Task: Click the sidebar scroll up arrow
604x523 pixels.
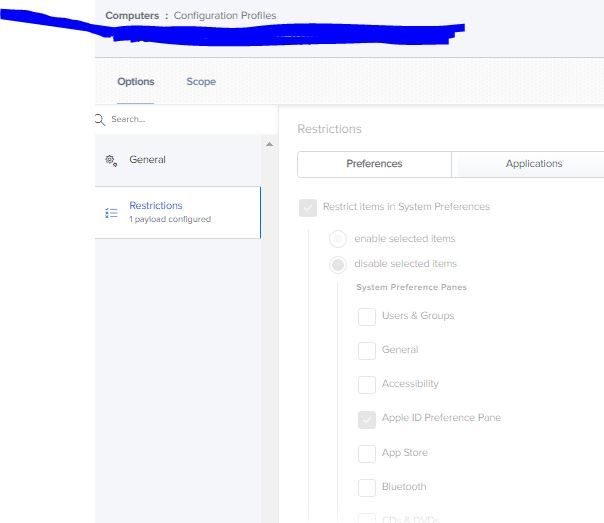Action: (x=269, y=144)
